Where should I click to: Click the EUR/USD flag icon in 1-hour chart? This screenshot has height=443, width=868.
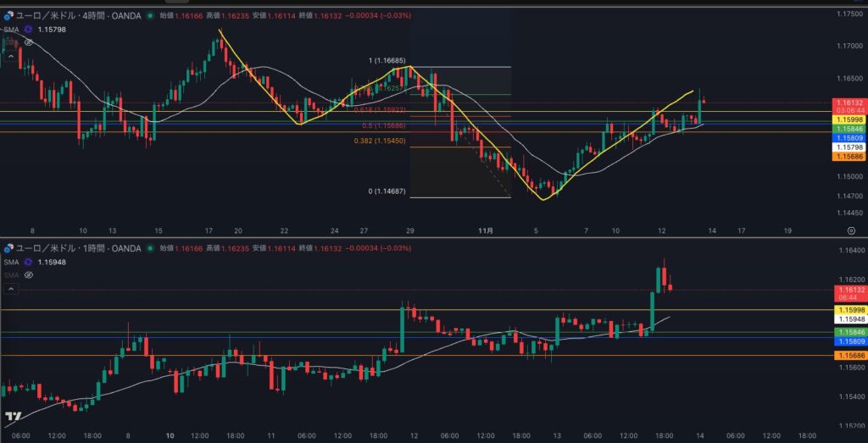pyautogui.click(x=8, y=248)
